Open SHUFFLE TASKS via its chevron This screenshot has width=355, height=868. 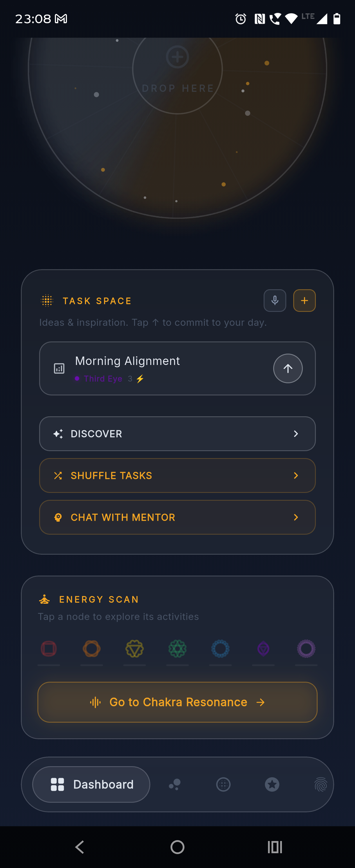pyautogui.click(x=296, y=475)
